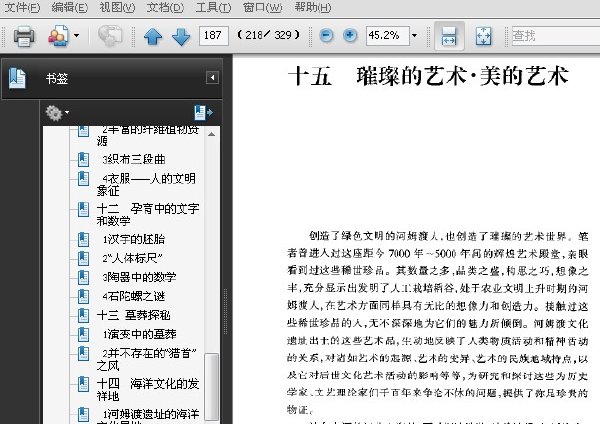
Task: Open the 工具(T) menu
Action: pos(213,7)
